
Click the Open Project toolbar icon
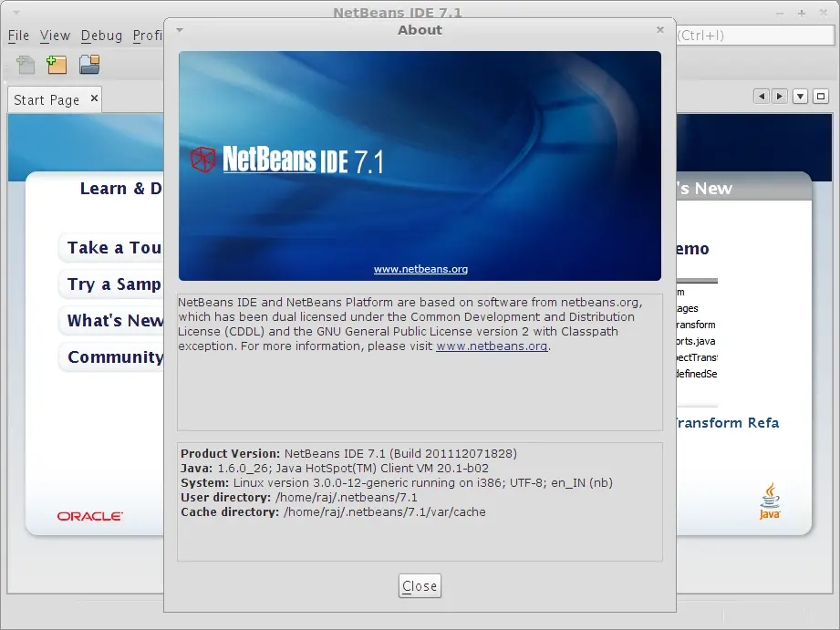tap(89, 65)
